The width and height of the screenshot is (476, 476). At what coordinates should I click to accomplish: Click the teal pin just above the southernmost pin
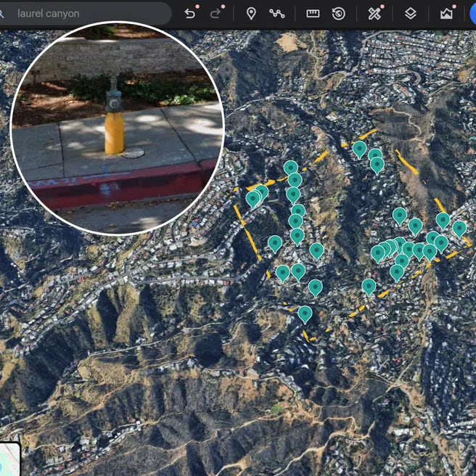coord(315,287)
